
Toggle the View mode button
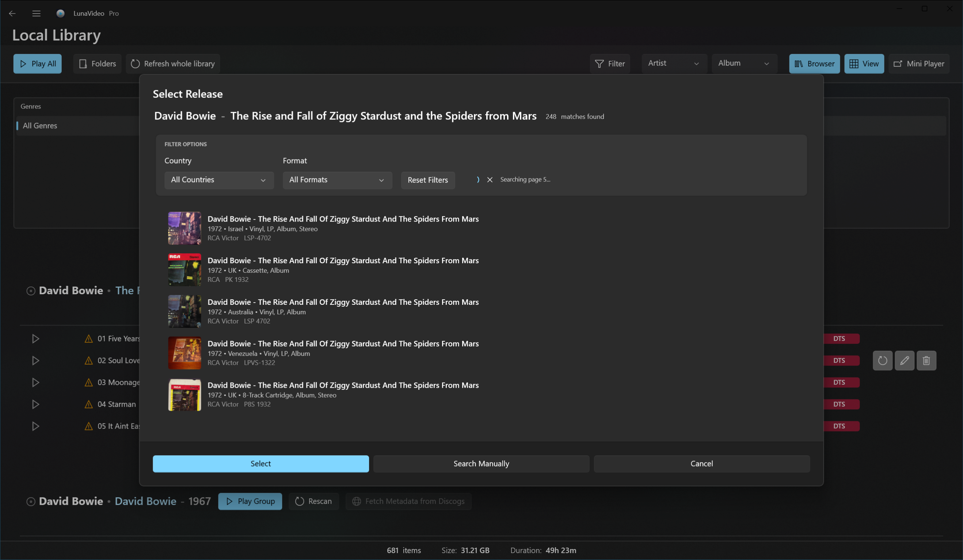[864, 64]
